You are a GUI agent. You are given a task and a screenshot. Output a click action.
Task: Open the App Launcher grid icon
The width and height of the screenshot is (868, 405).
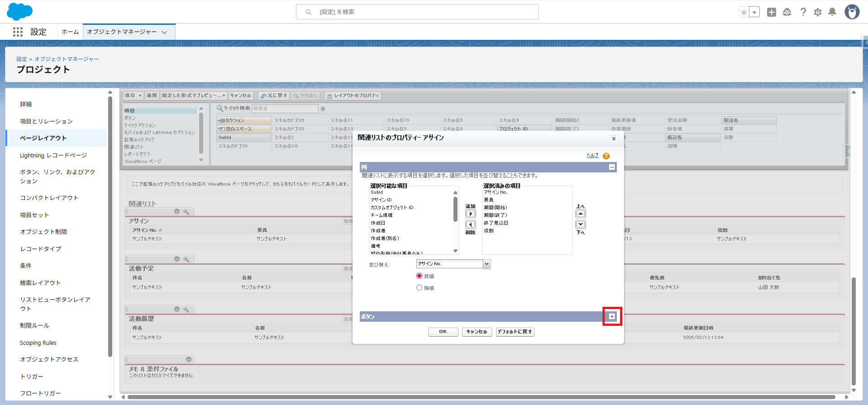pyautogui.click(x=18, y=32)
